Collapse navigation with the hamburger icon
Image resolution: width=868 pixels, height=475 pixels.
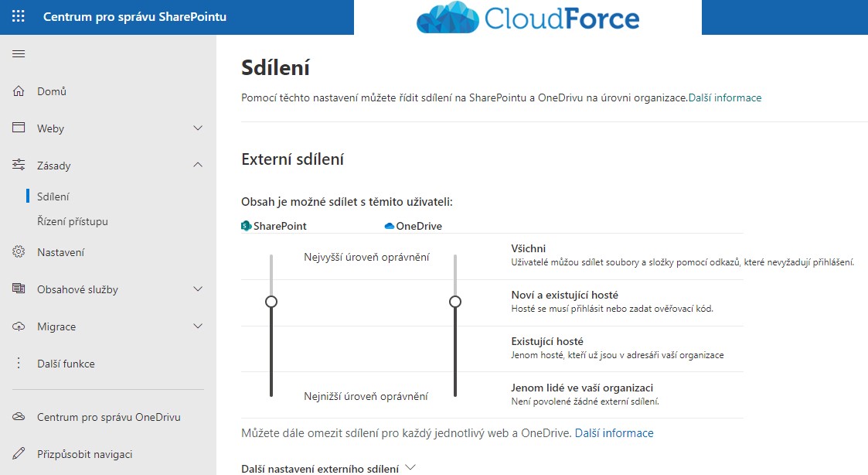19,53
